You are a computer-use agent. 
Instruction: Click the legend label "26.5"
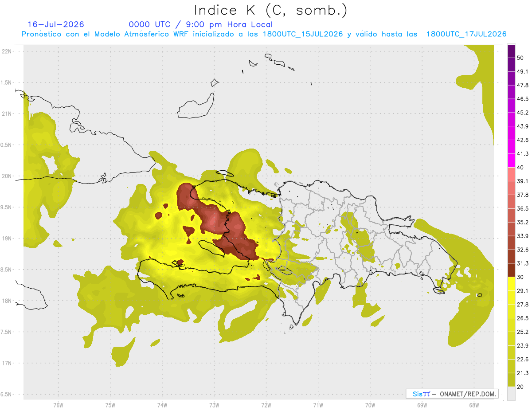pyautogui.click(x=523, y=318)
